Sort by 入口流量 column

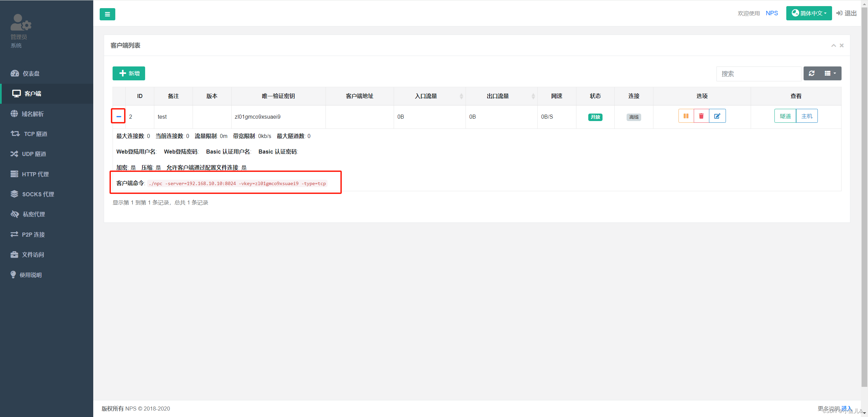430,96
